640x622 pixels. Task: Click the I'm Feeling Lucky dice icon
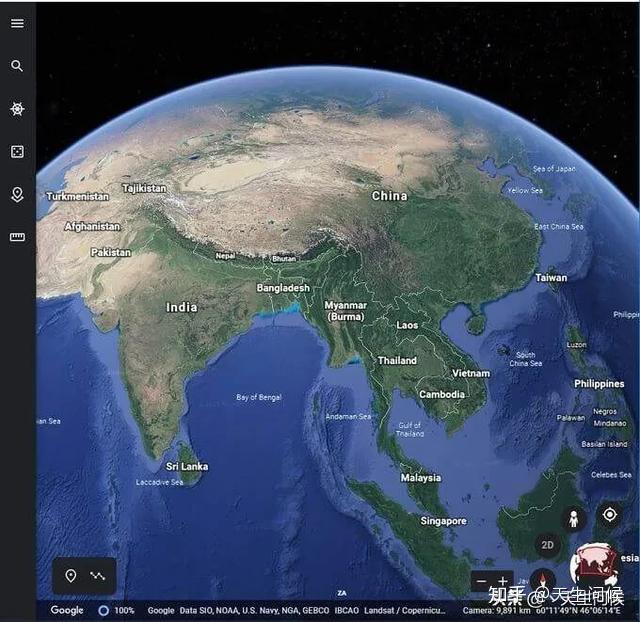click(x=17, y=152)
